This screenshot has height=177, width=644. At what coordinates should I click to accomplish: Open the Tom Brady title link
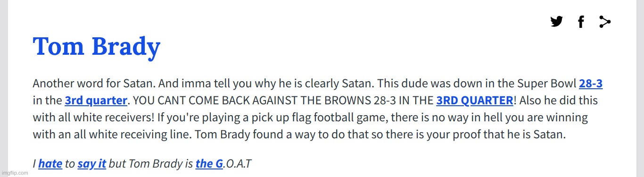[x=97, y=47]
